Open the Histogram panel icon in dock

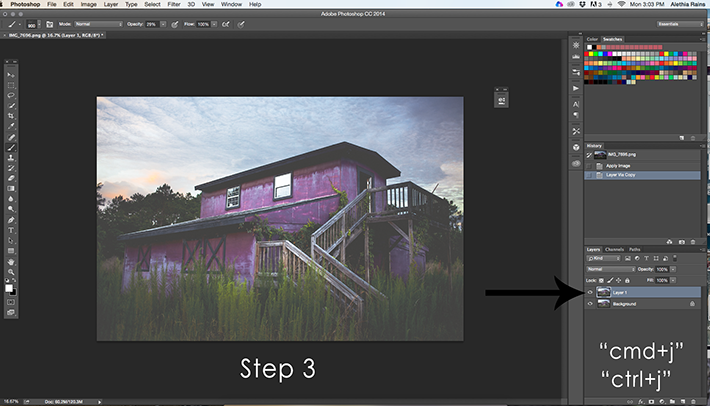click(576, 57)
